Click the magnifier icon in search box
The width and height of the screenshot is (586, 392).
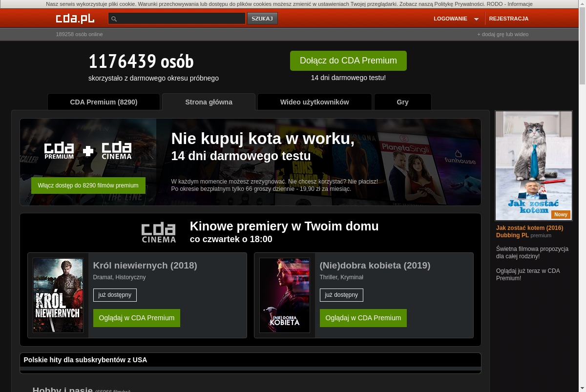point(114,19)
